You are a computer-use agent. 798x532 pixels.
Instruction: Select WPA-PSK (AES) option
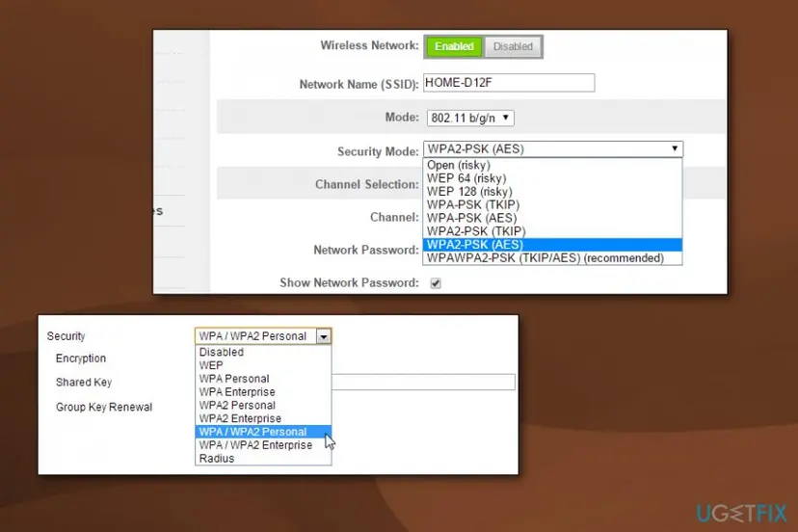[x=552, y=218]
